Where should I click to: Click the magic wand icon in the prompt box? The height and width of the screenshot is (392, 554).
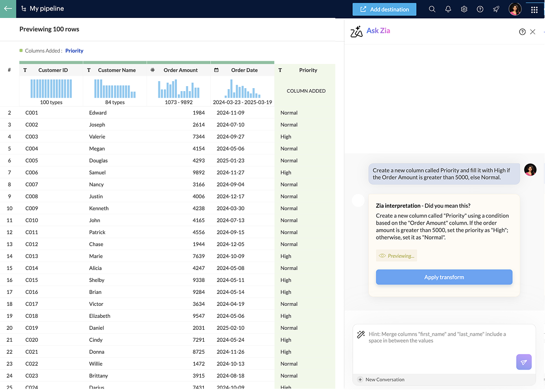(361, 335)
